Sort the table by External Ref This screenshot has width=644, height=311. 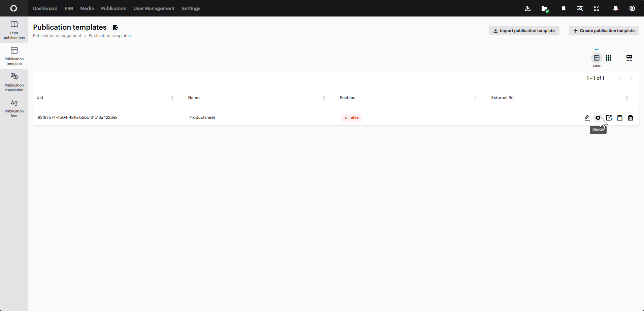pyautogui.click(x=627, y=98)
